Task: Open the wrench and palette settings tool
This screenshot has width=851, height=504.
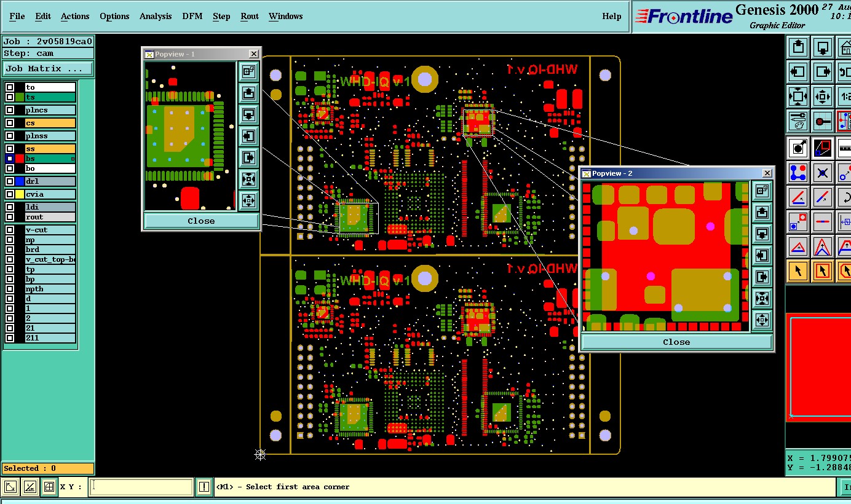Action: 798,121
